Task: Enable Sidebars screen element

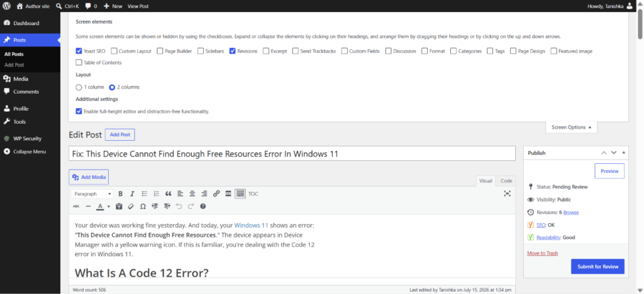Action: tap(201, 52)
